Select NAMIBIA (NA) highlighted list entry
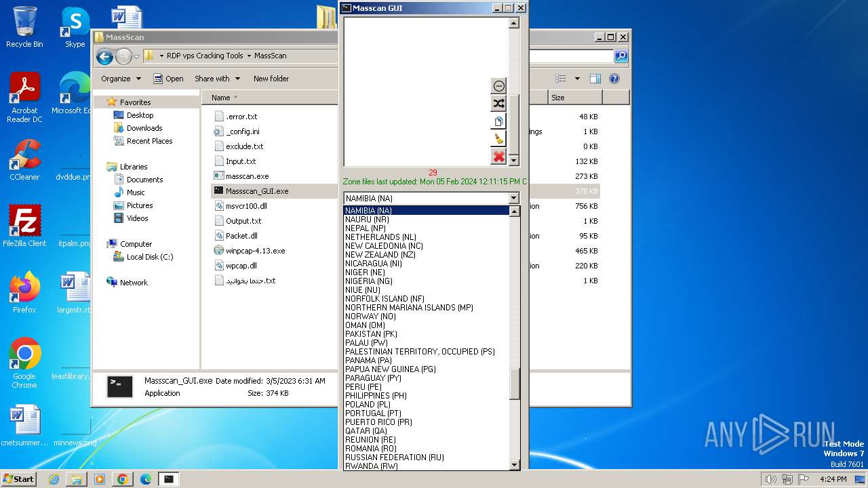This screenshot has width=868, height=488. pos(426,210)
